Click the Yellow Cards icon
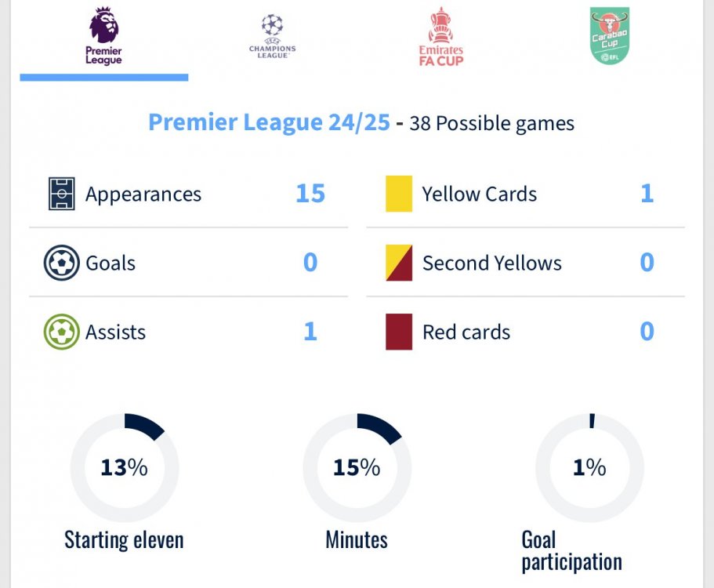The height and width of the screenshot is (588, 714). click(x=399, y=194)
